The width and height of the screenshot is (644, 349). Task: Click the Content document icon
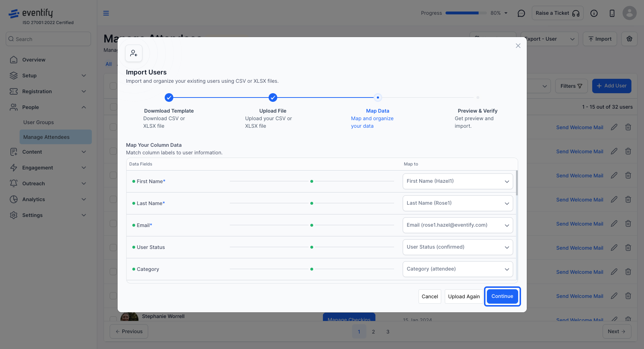pyautogui.click(x=14, y=152)
